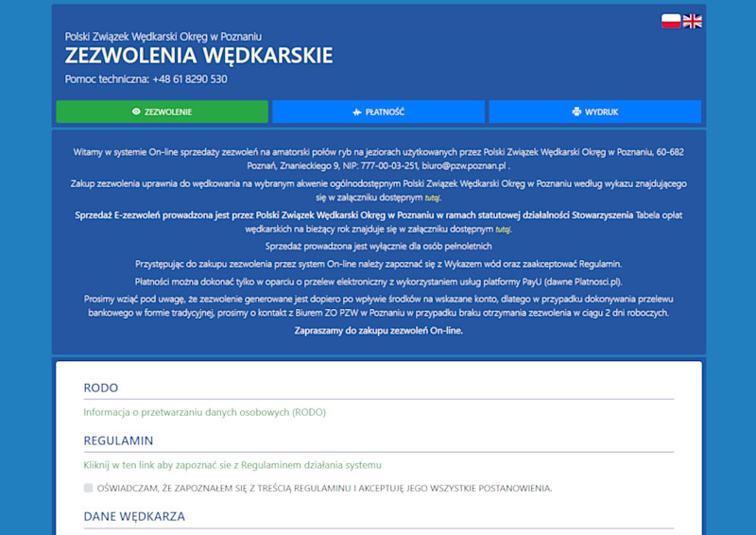Open the RODO personal data information link
The height and width of the screenshot is (535, 756).
pos(204,412)
